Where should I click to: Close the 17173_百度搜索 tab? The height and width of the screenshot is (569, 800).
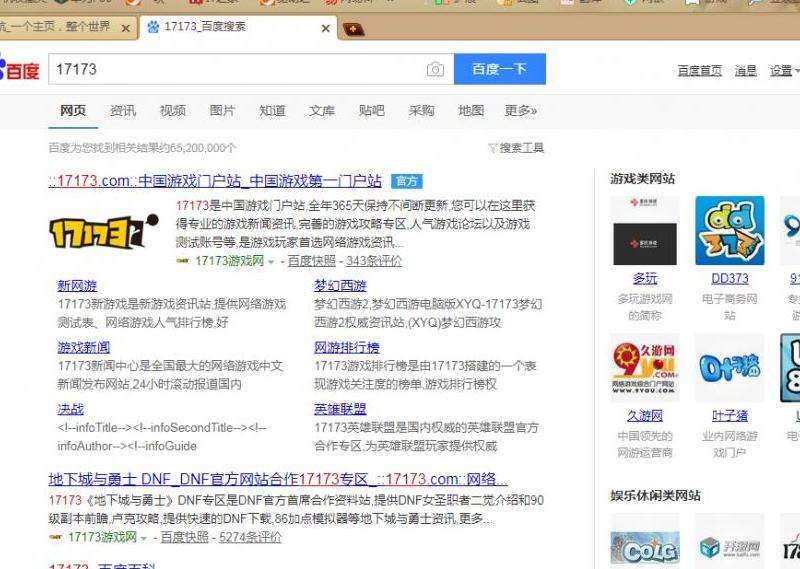(x=326, y=29)
